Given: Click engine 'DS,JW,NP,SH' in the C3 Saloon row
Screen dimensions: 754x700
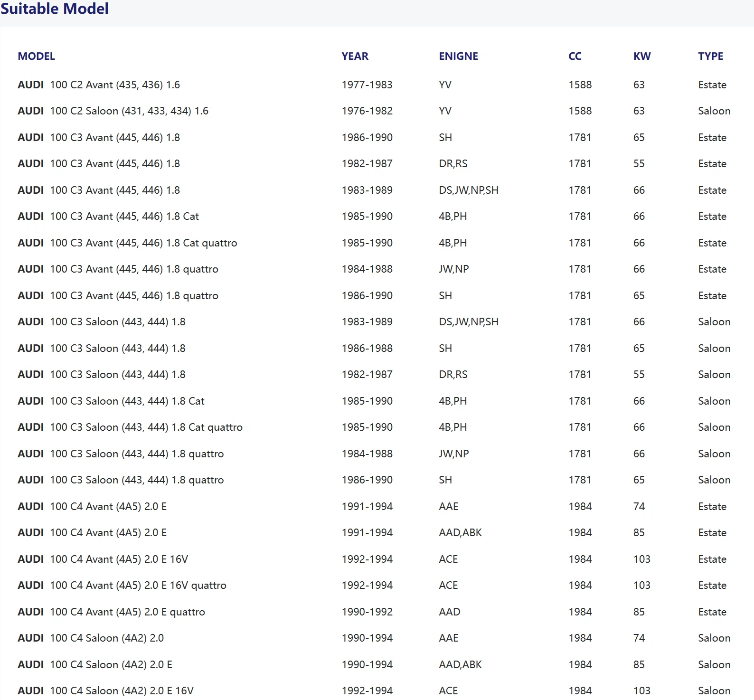Looking at the screenshot, I should coord(469,322).
